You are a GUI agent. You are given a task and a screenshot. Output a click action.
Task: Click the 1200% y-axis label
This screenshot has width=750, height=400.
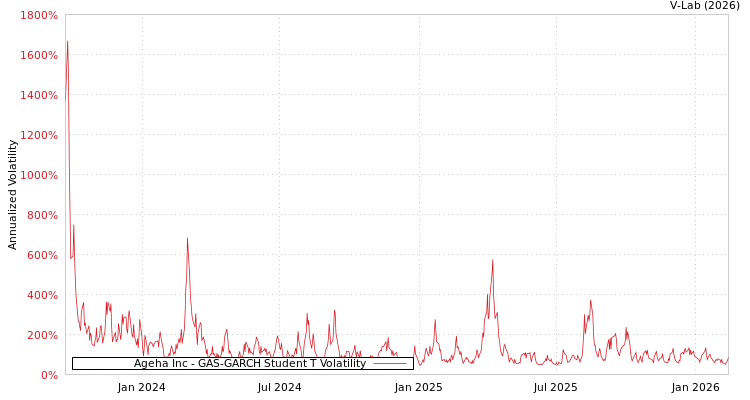click(39, 135)
